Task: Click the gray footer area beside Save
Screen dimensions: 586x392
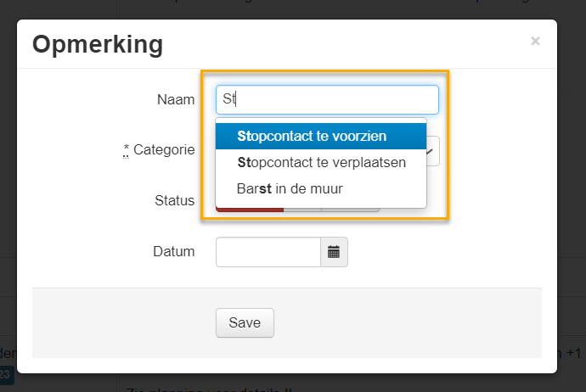Action: click(408, 322)
